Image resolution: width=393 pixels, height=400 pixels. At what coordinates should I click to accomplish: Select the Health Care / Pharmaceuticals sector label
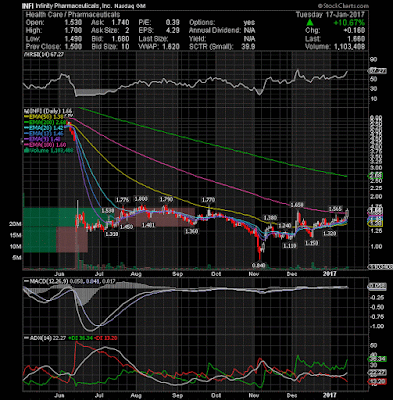pos(73,14)
